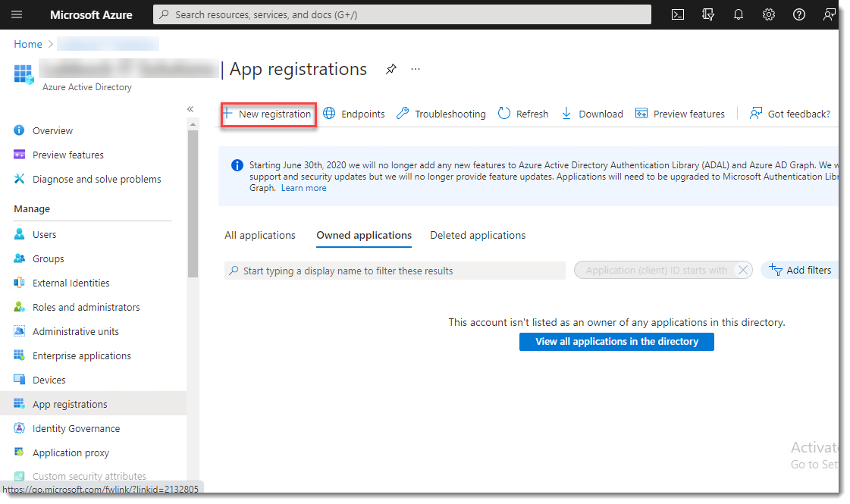The height and width of the screenshot is (504, 850).
Task: Click the directory filter icon
Action: click(707, 14)
